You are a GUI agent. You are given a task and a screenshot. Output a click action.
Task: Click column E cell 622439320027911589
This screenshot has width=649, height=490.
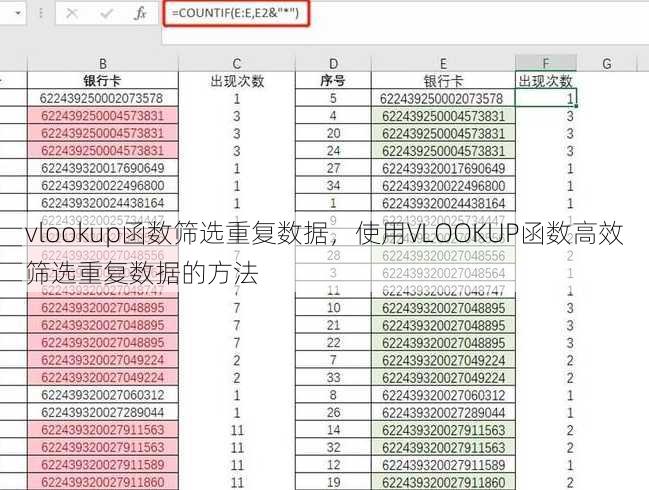point(443,464)
